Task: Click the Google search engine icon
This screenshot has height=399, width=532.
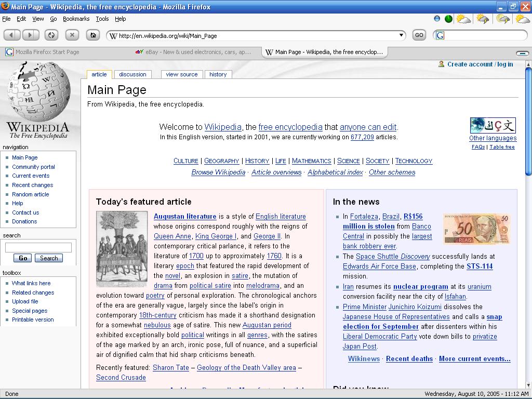Action: click(440, 35)
